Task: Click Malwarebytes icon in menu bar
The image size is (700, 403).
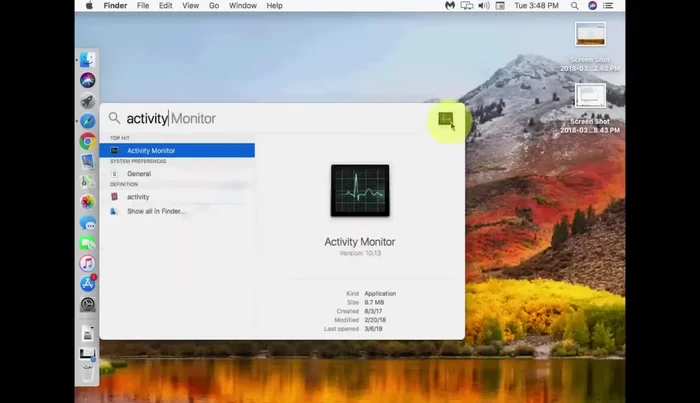Action: pos(449,6)
